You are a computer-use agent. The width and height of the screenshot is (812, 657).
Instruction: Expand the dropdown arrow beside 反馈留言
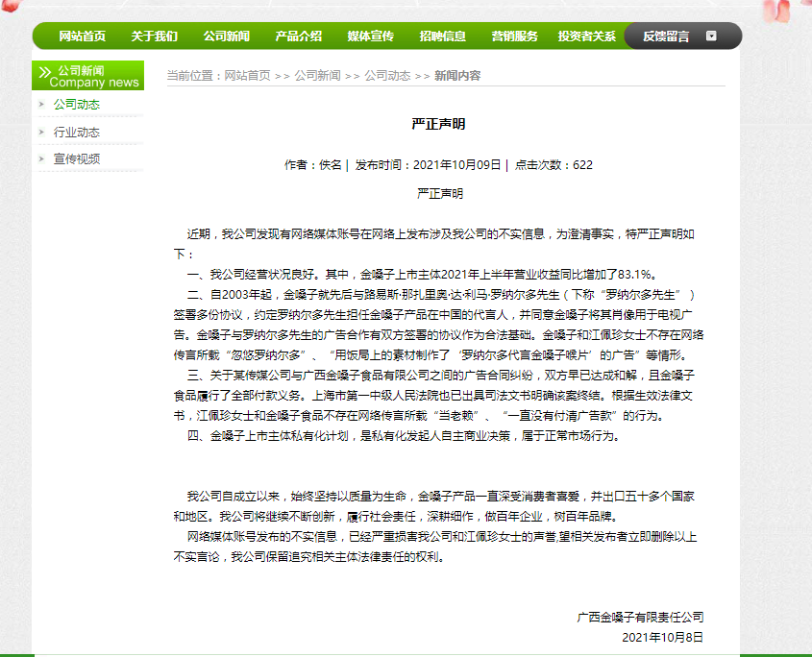[711, 36]
